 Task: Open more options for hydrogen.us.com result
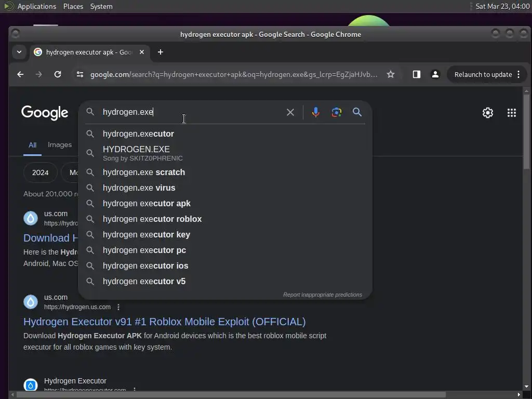tap(118, 307)
